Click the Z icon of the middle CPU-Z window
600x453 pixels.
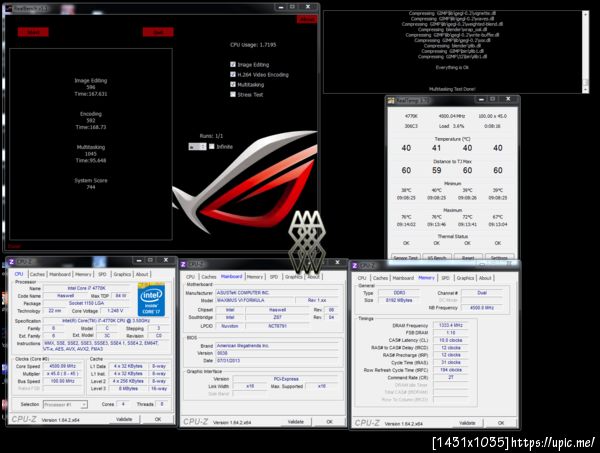pos(183,264)
